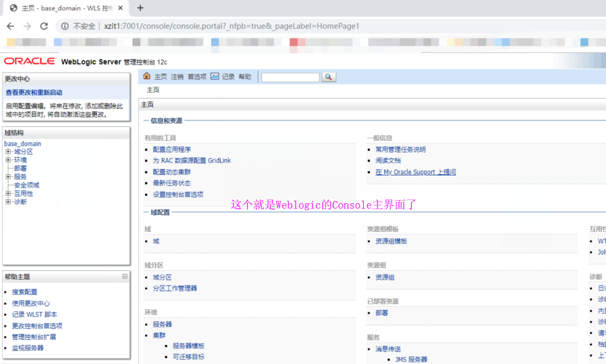606x364 pixels.
Task: Expand the 环境 node in the domain tree
Action: pos(8,160)
